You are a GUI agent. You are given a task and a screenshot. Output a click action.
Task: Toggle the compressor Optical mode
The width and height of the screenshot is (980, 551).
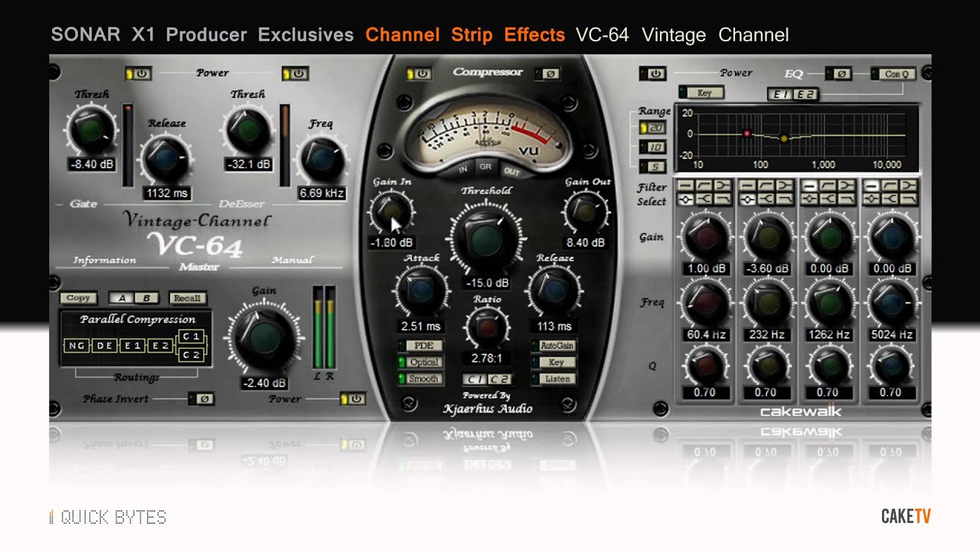pos(420,362)
